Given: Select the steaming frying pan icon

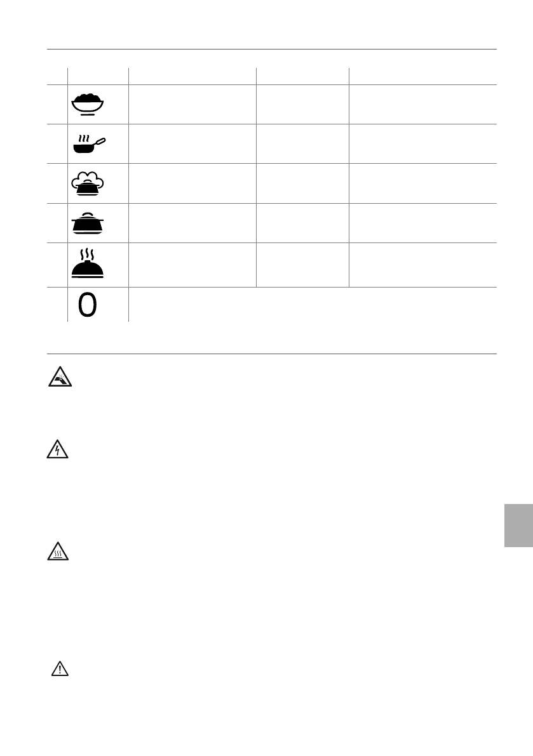Looking at the screenshot, I should (x=88, y=144).
